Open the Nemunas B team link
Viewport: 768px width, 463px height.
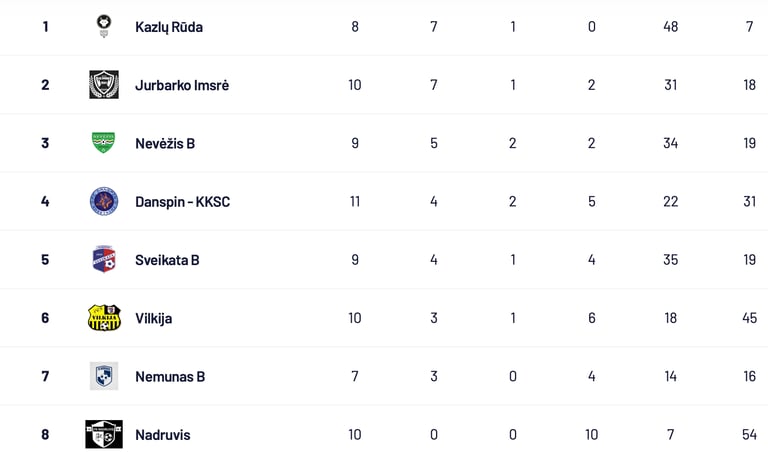coord(170,377)
